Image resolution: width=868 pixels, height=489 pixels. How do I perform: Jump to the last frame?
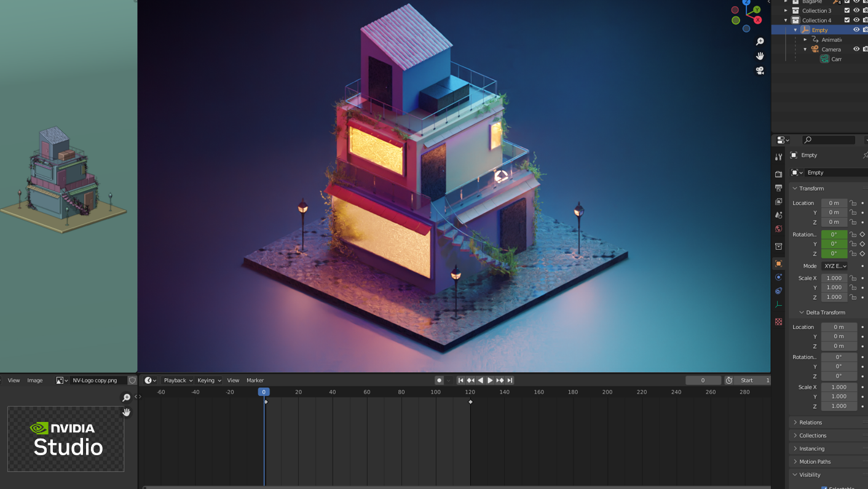pos(510,380)
